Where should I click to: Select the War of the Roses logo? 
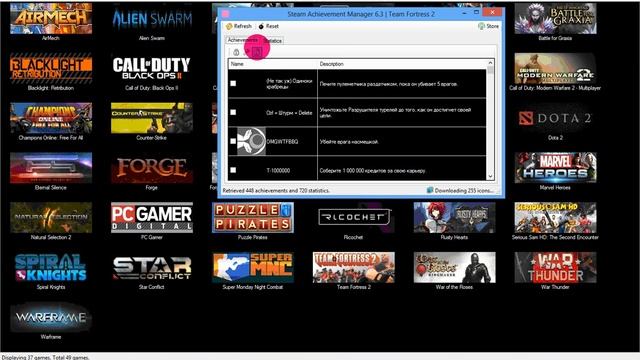[x=454, y=267]
